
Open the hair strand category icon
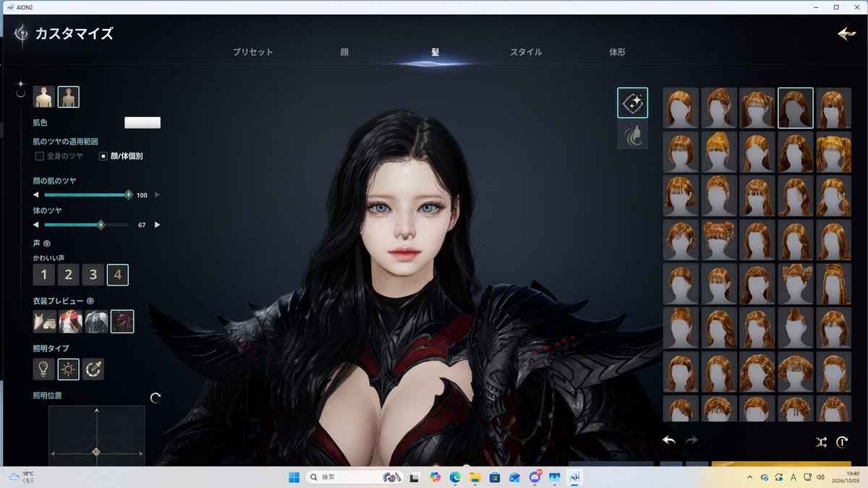pyautogui.click(x=632, y=135)
